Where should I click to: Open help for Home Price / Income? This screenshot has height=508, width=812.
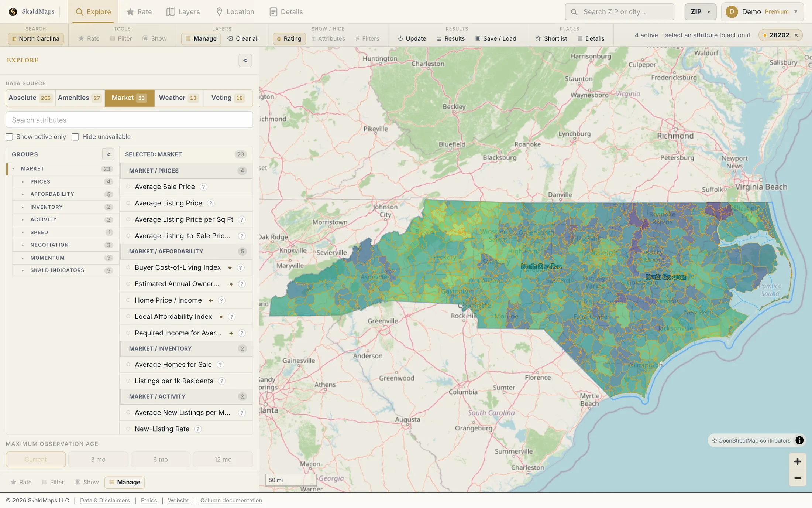pos(221,300)
